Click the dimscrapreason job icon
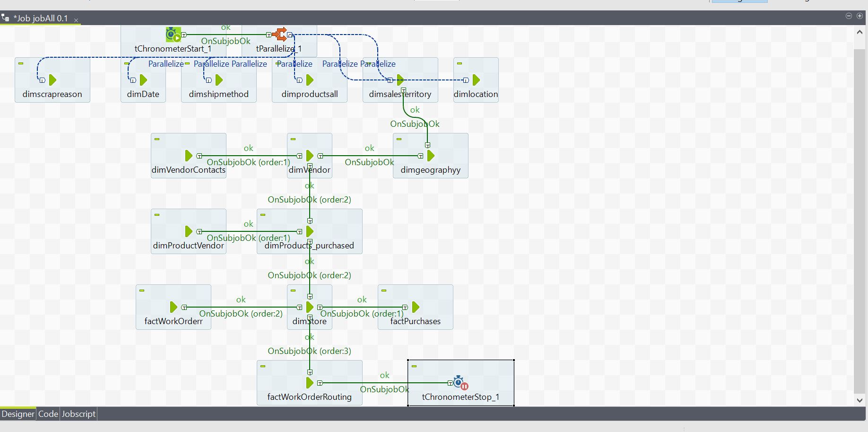Viewport: 868px width, 432px height. pyautogui.click(x=52, y=80)
